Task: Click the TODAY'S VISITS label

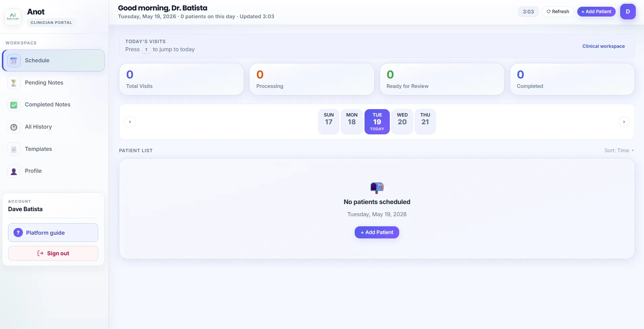Action: point(146,41)
